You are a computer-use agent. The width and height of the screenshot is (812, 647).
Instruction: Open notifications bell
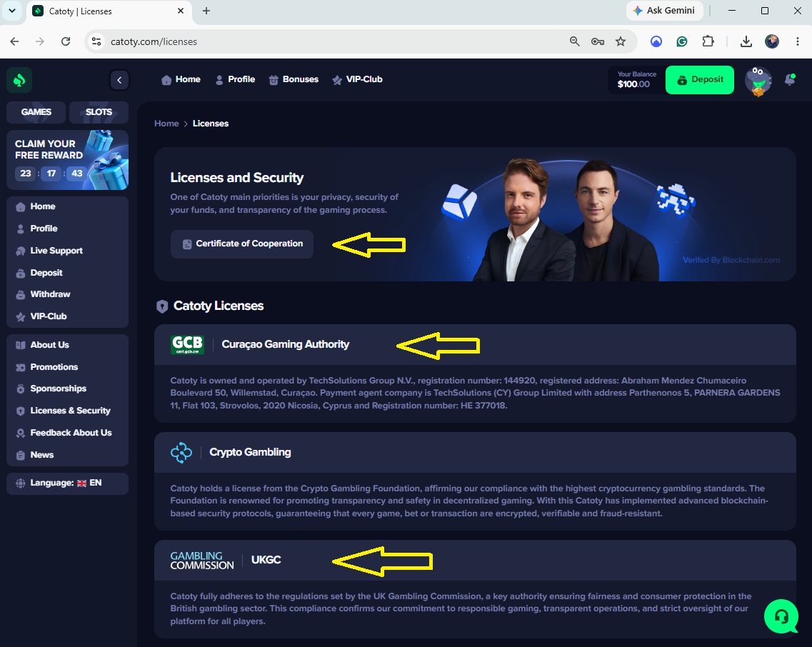pos(791,79)
